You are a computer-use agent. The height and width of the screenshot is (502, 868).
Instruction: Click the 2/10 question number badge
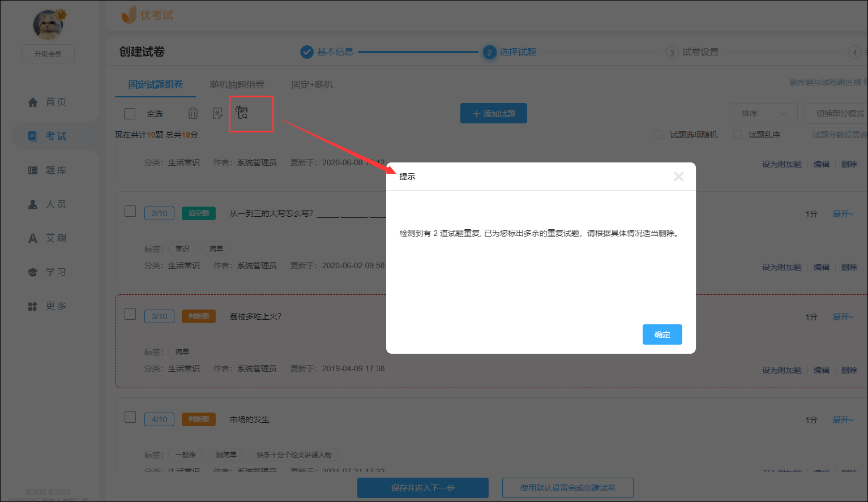[159, 213]
